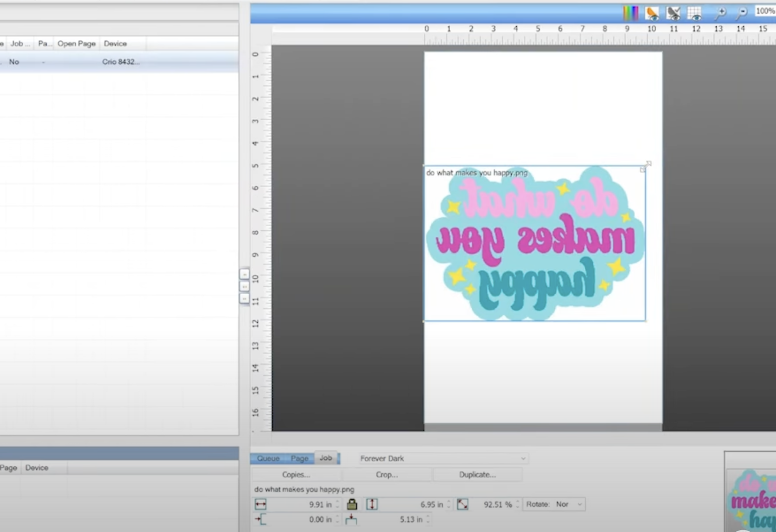This screenshot has height=532, width=776.
Task: Toggle the aspect ratio lock padlock
Action: [x=352, y=504]
